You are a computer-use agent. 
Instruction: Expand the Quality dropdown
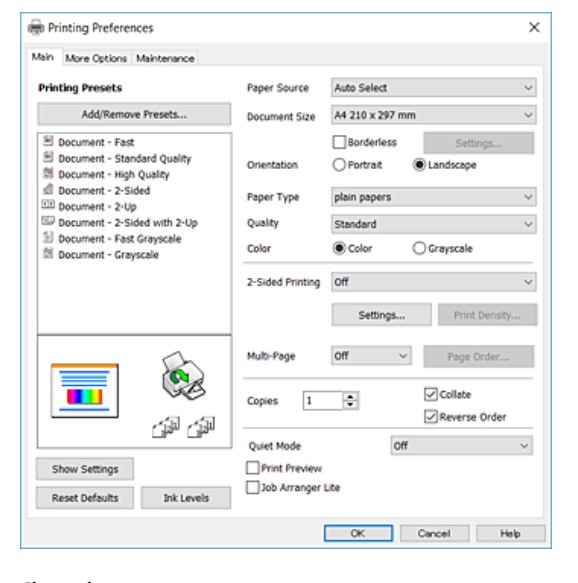pos(433,224)
